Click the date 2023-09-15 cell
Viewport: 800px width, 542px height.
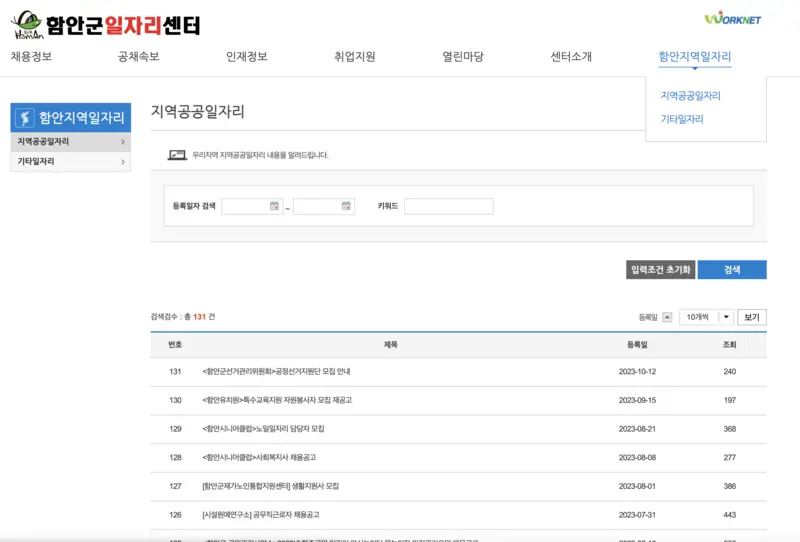point(637,400)
